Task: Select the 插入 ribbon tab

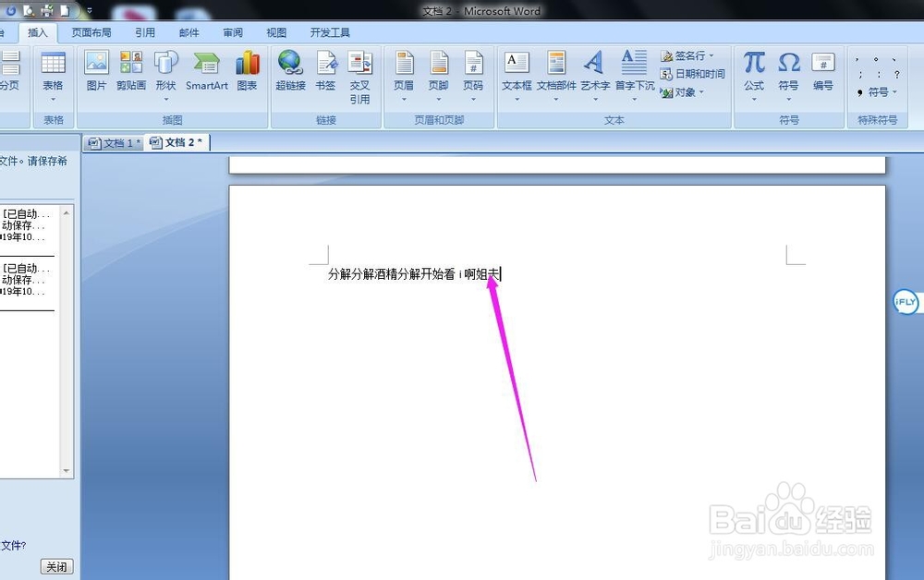Action: (x=38, y=33)
